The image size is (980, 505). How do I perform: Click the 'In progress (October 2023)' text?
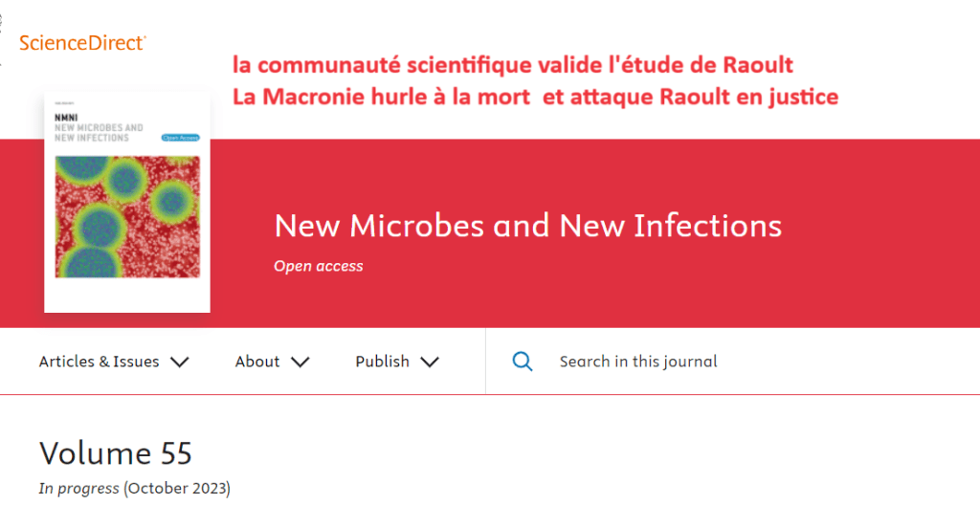[135, 489]
